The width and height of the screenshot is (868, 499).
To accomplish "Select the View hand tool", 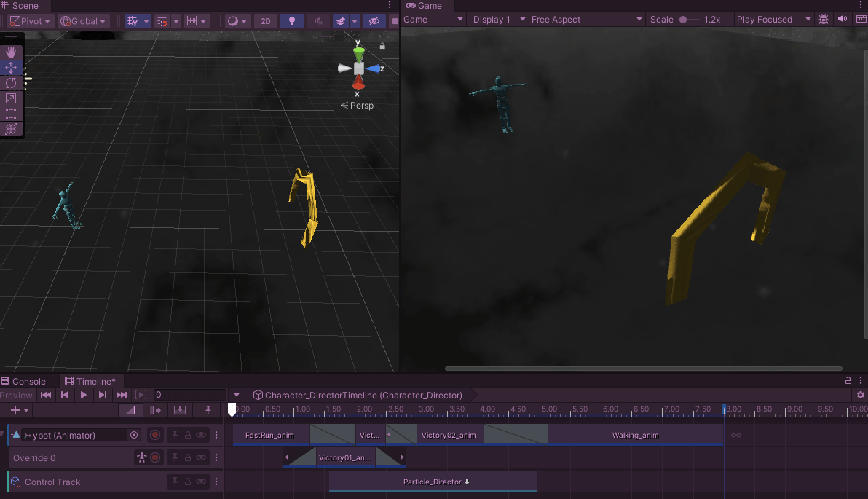I will [x=10, y=52].
